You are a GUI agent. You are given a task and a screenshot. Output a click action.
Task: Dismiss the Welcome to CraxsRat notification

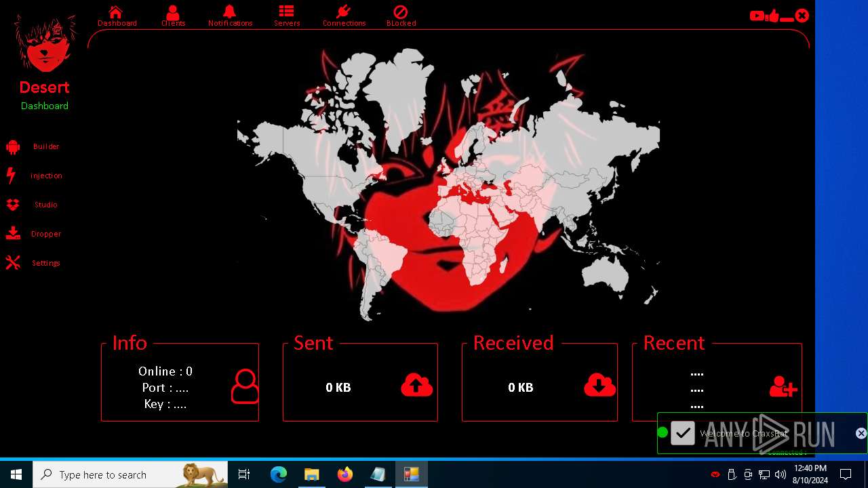tap(861, 433)
